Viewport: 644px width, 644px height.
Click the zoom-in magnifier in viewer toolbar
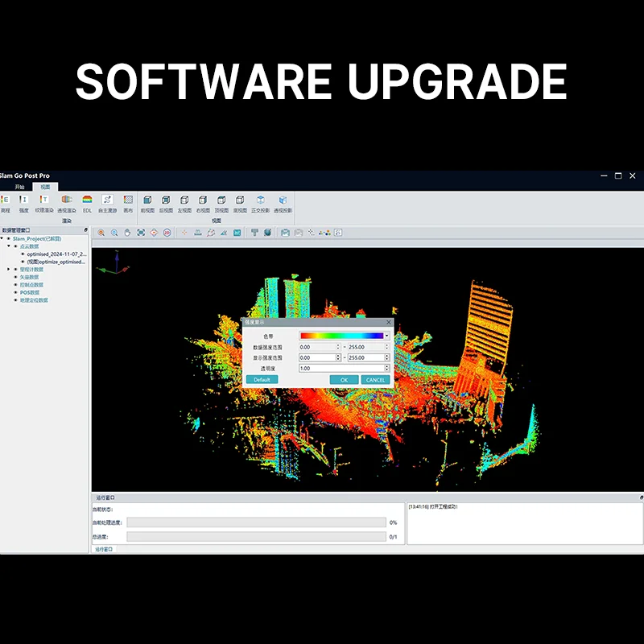pos(101,233)
